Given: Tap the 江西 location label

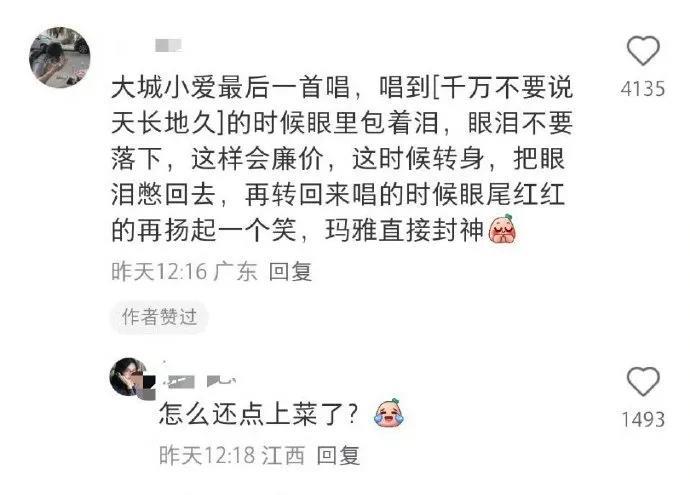Looking at the screenshot, I should pos(283,455).
